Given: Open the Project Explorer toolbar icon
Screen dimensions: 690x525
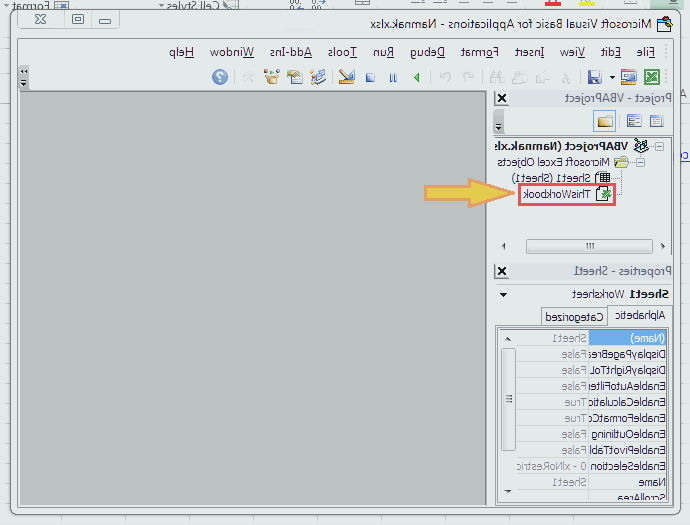Looking at the screenshot, I should point(319,76).
